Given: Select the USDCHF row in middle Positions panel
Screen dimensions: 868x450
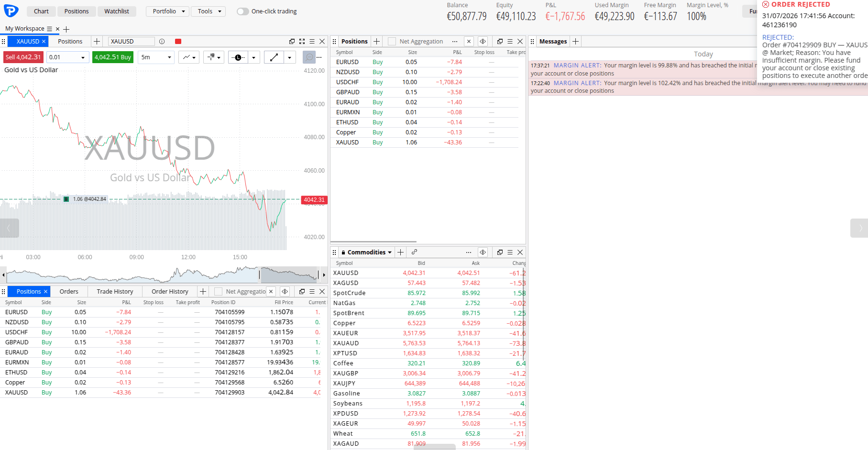Looking at the screenshot, I should pyautogui.click(x=425, y=82).
